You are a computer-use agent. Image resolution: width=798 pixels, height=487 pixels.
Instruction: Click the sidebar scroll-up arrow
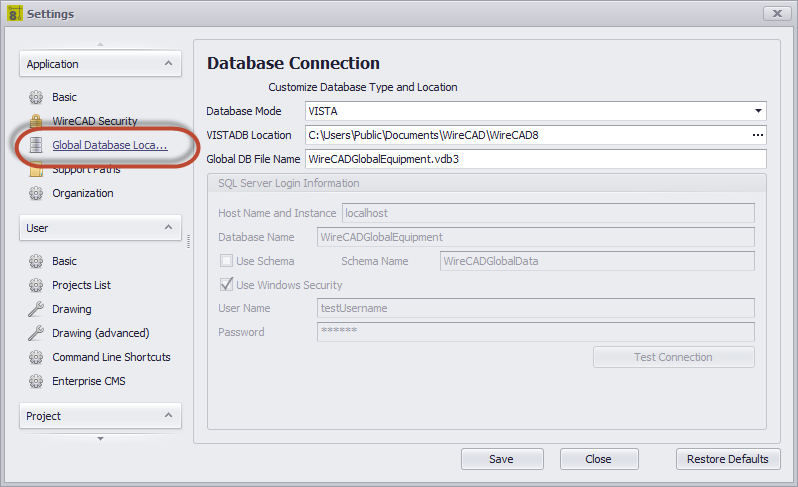tap(100, 44)
